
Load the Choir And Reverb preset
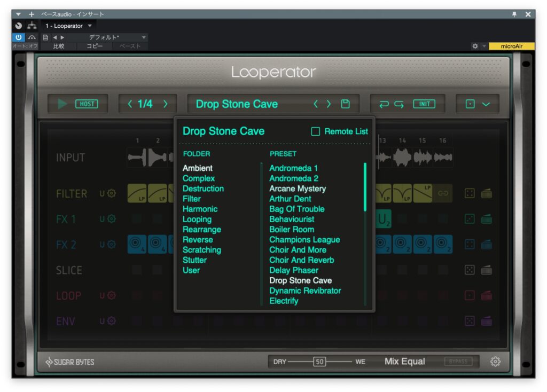coord(302,260)
